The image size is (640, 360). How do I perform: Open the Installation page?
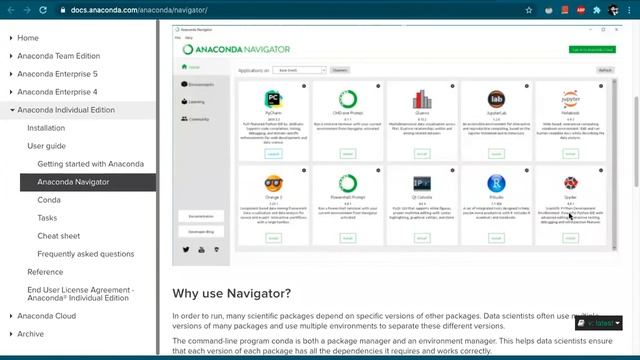[46, 128]
